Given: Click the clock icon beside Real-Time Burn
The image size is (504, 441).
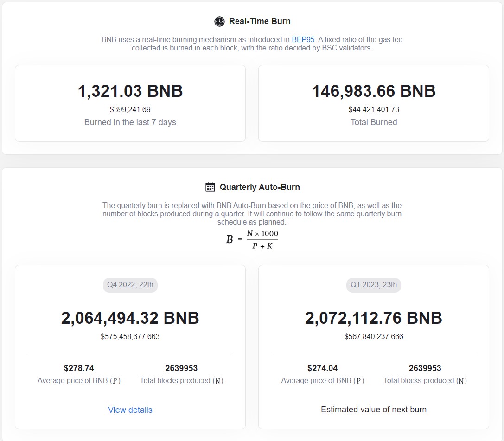Looking at the screenshot, I should click(x=219, y=21).
